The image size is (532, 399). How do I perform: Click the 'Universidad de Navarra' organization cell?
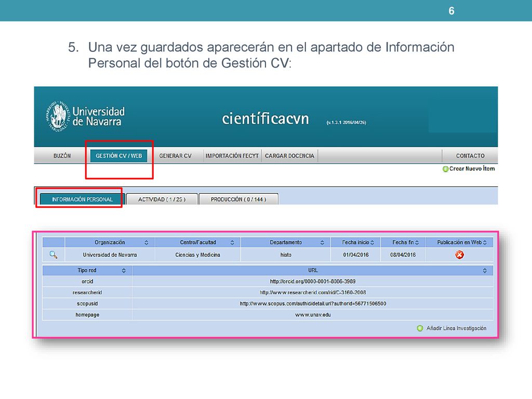[110, 255]
